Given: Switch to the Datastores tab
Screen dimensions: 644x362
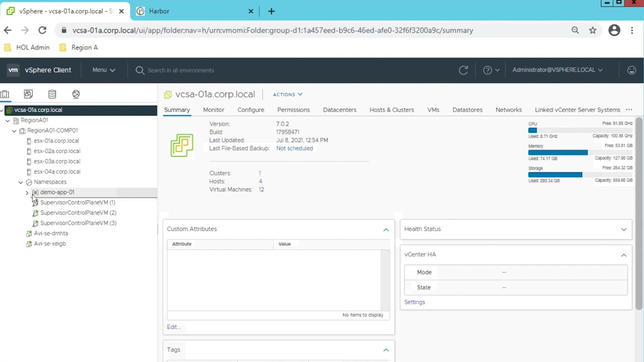Looking at the screenshot, I should click(x=467, y=110).
